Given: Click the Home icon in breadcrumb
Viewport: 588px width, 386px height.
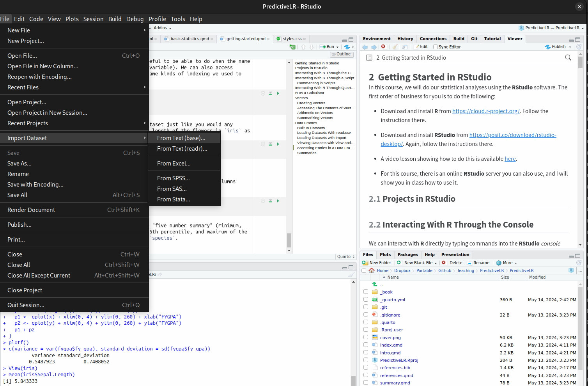Looking at the screenshot, I should (x=372, y=270).
